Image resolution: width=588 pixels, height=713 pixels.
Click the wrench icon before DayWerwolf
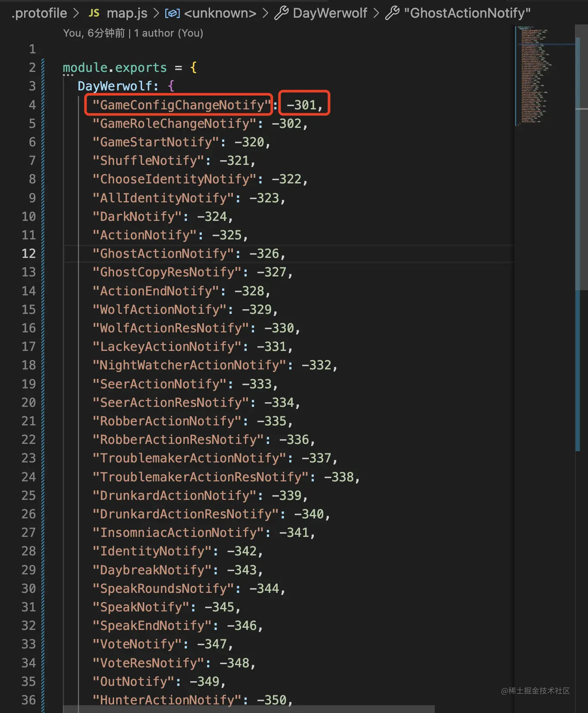coord(281,13)
